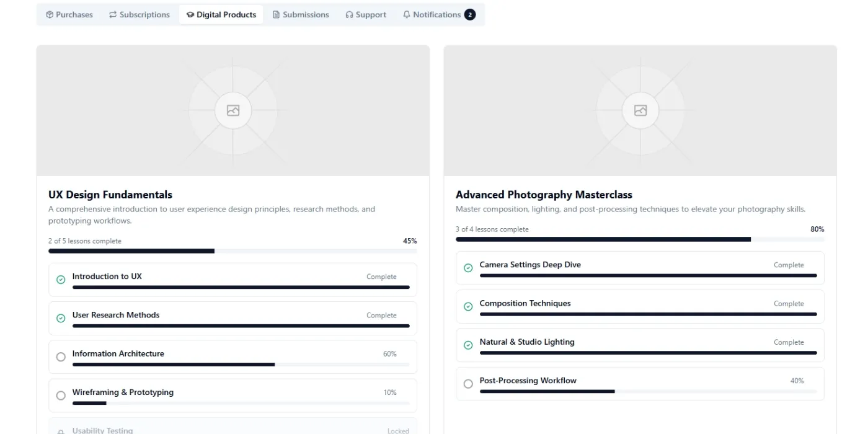Open the User Research Methods lesson
Screen dimensions: 868x434
tap(232, 319)
